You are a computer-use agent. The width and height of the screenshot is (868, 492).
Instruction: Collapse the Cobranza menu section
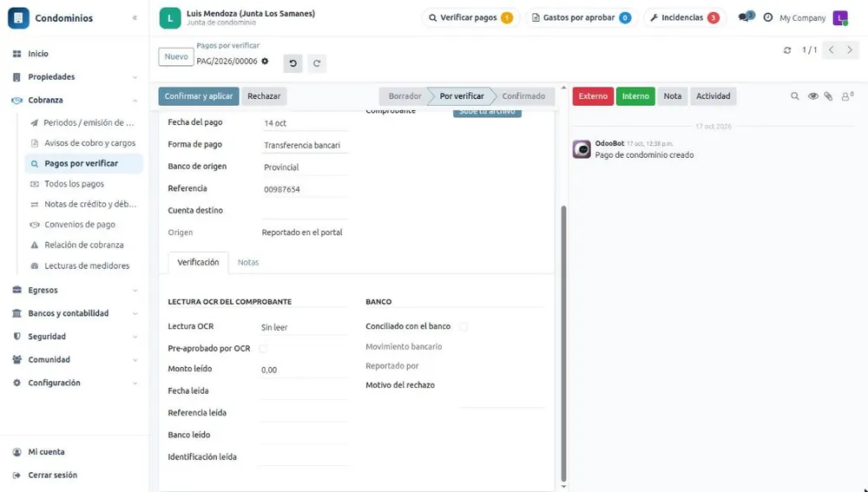[x=135, y=101]
